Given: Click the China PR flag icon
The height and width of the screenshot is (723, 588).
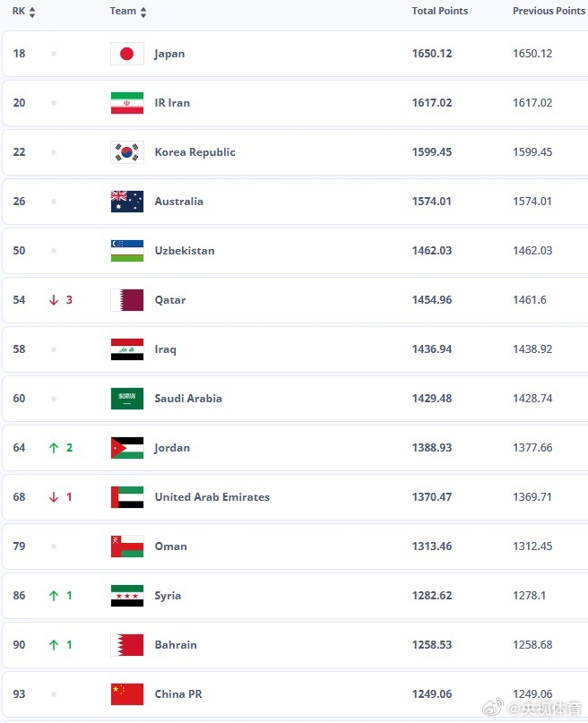Looking at the screenshot, I should 126,694.
